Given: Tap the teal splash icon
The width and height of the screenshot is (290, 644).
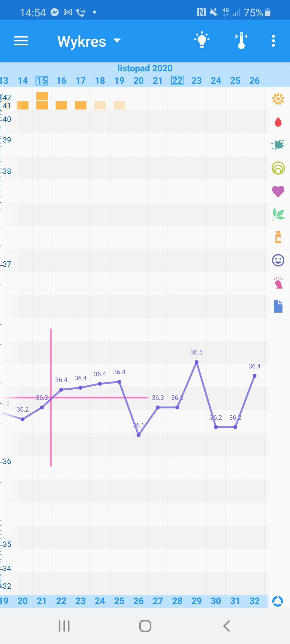Looking at the screenshot, I should pyautogui.click(x=278, y=145).
